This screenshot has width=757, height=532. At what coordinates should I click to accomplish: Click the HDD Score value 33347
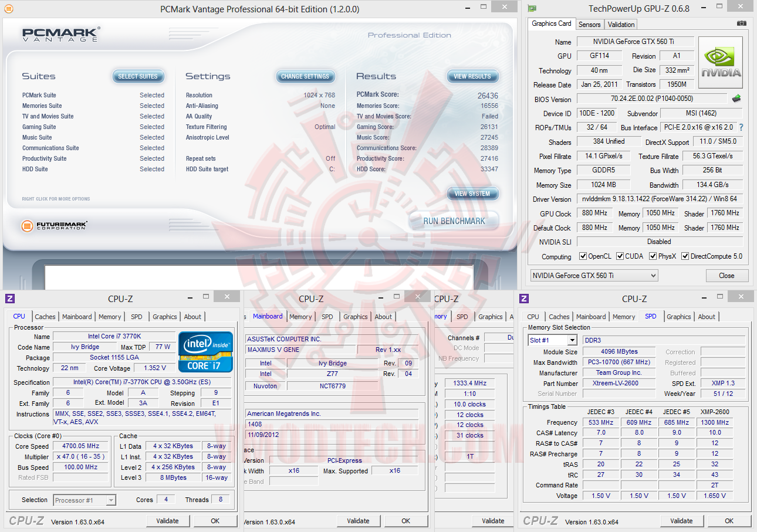[489, 169]
